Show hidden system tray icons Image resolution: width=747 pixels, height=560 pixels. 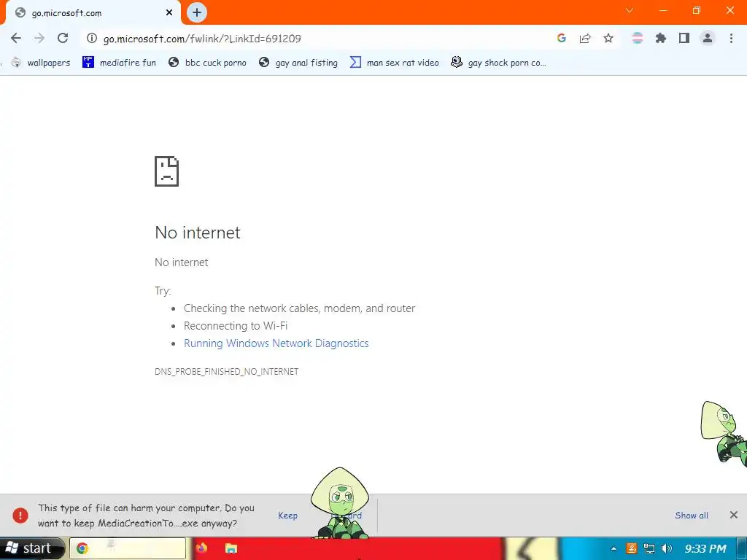tap(614, 548)
